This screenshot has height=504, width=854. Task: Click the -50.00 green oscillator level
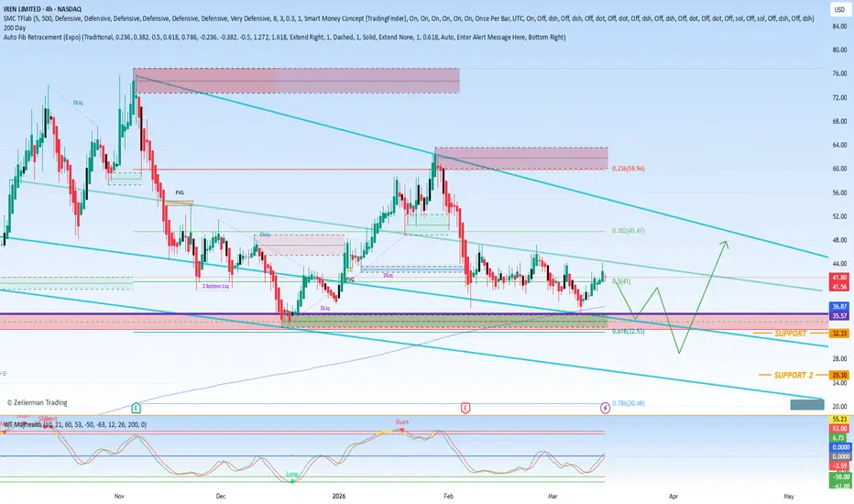[x=839, y=477]
